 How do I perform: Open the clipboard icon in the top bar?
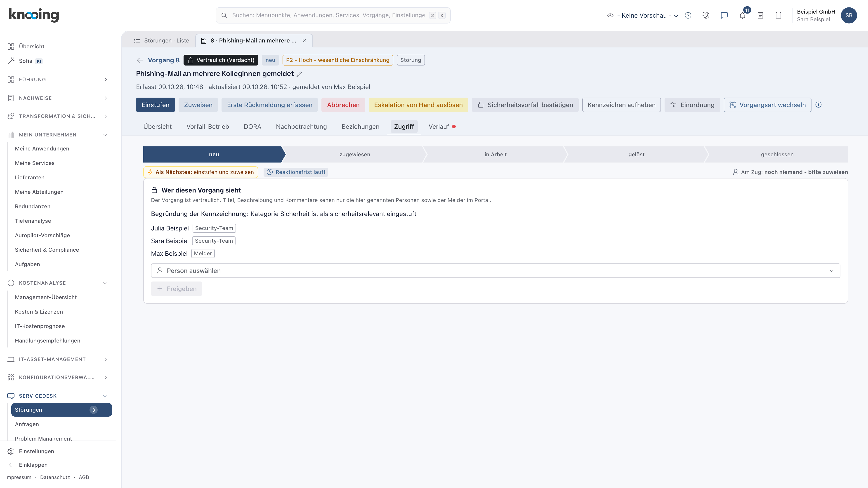tap(778, 16)
